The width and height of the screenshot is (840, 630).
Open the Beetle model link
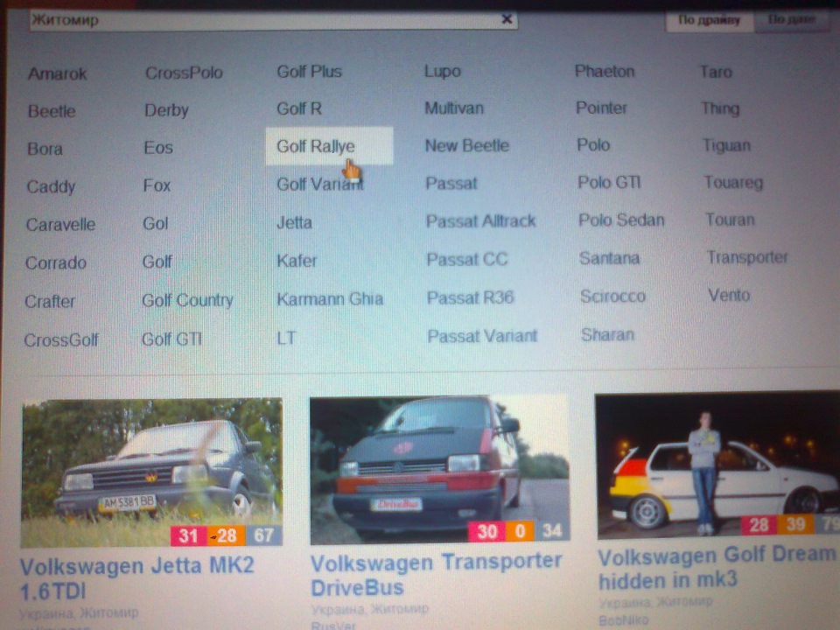tap(52, 111)
